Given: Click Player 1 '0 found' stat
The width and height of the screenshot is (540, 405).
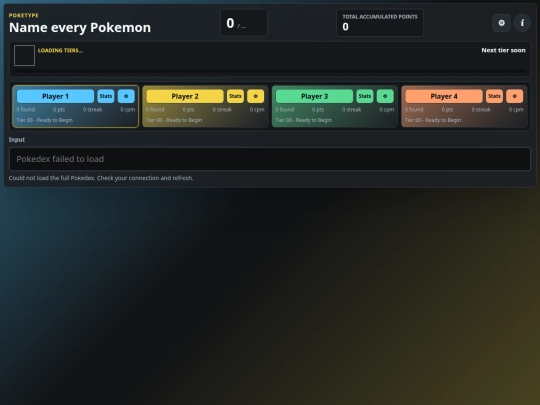Looking at the screenshot, I should 25,110.
